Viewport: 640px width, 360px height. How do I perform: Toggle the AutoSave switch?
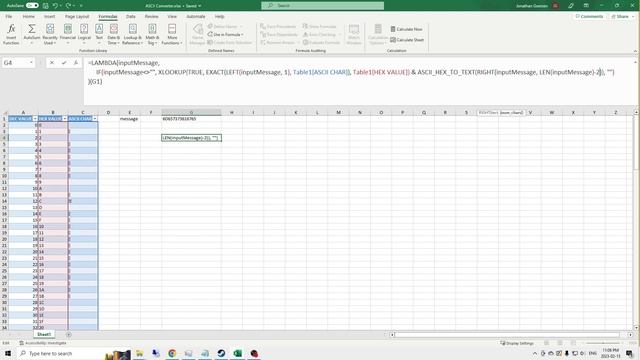(x=32, y=6)
